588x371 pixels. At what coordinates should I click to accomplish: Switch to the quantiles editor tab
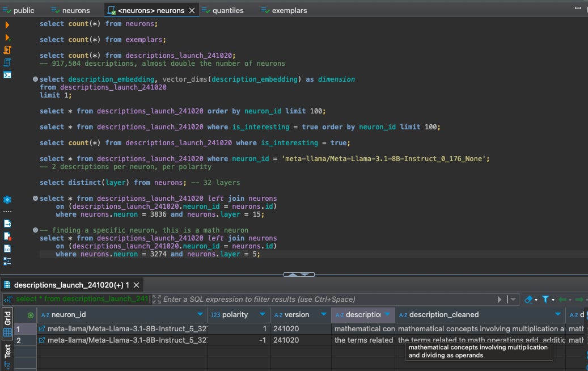(x=227, y=10)
